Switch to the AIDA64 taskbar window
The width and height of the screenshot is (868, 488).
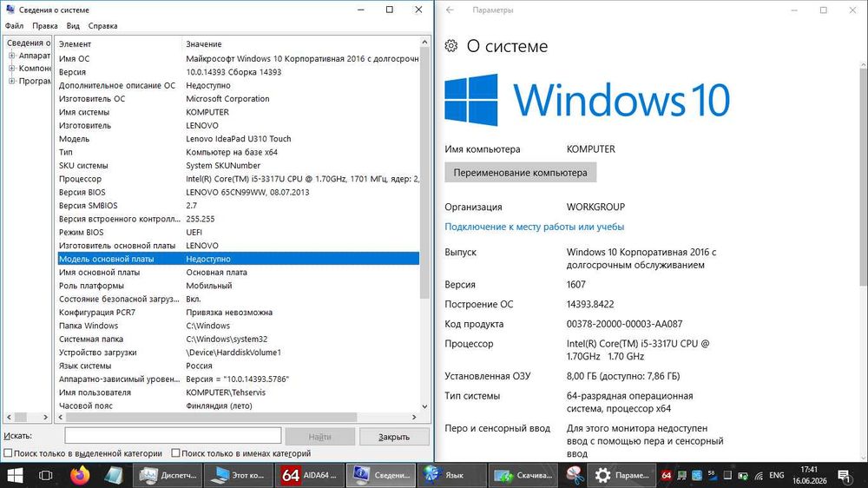click(x=310, y=475)
